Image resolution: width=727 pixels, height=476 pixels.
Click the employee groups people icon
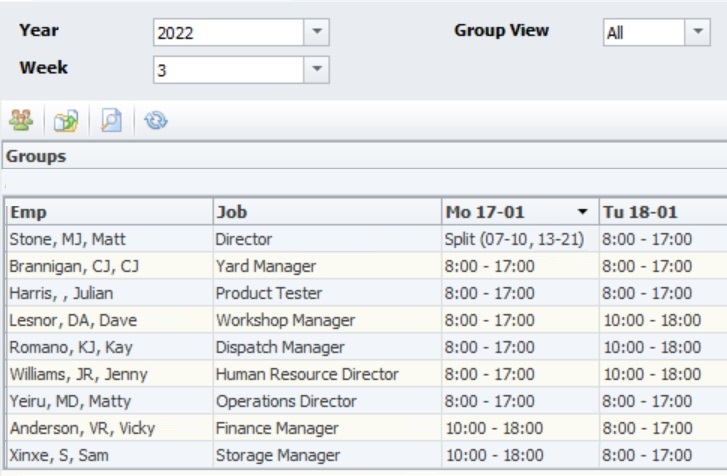click(x=21, y=121)
